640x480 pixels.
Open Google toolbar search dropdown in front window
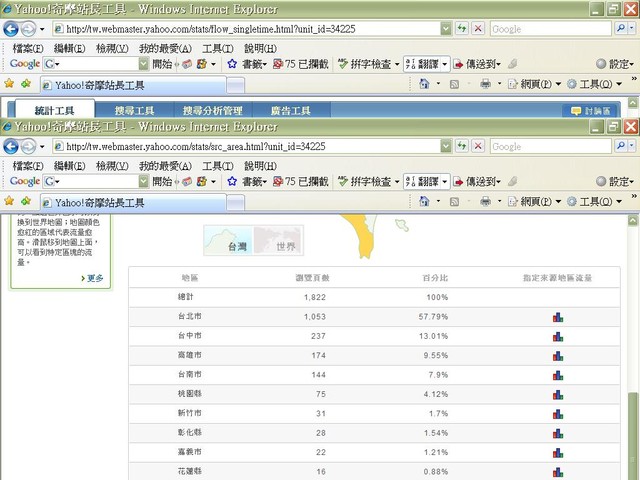144,181
